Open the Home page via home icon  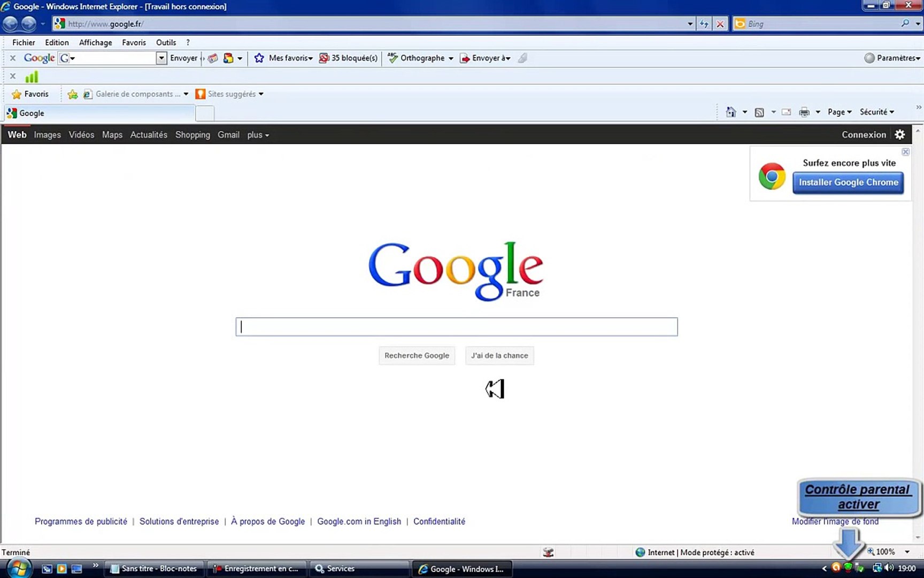[732, 112]
